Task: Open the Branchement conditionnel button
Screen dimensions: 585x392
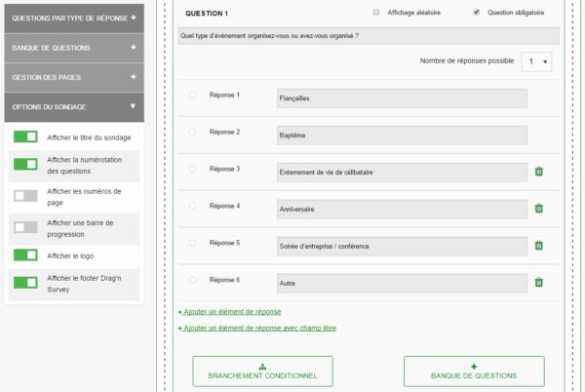Action: click(262, 372)
